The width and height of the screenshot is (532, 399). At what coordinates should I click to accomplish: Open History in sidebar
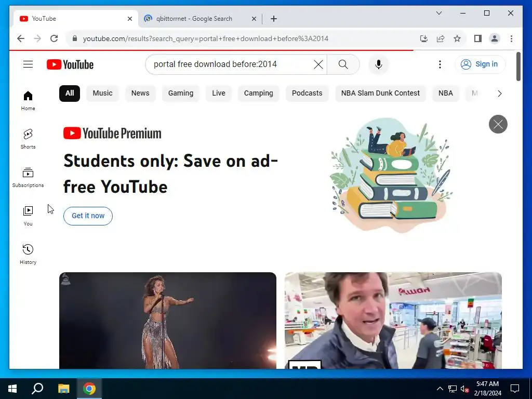(x=28, y=255)
